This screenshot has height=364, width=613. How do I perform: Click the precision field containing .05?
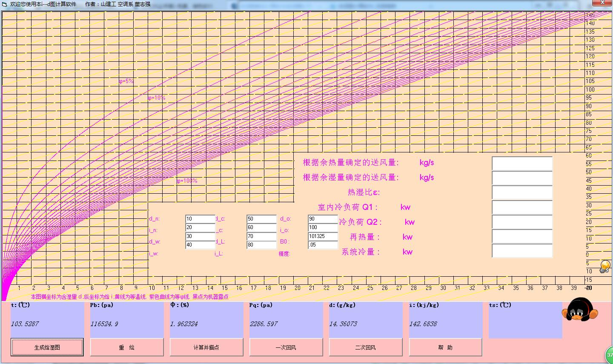[323, 245]
